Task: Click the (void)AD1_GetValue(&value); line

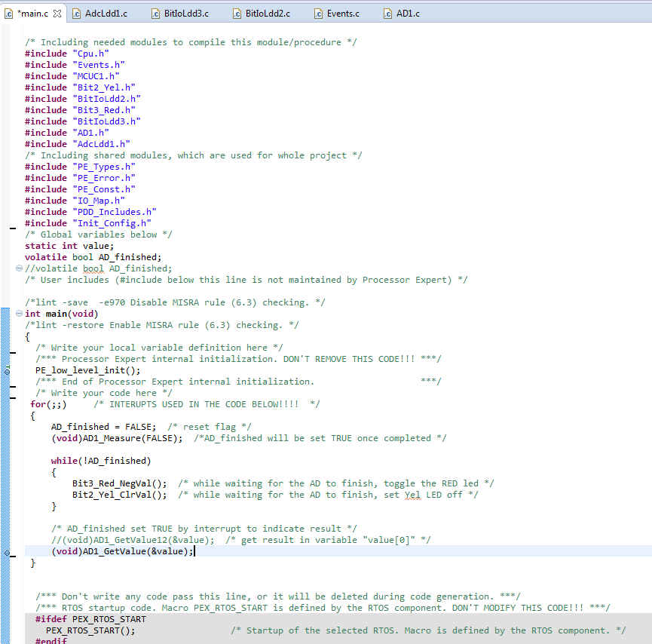Action: point(122,551)
